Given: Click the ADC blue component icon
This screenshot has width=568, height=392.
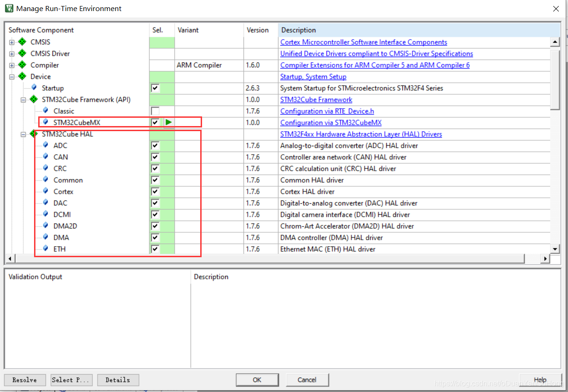Looking at the screenshot, I should coord(46,145).
